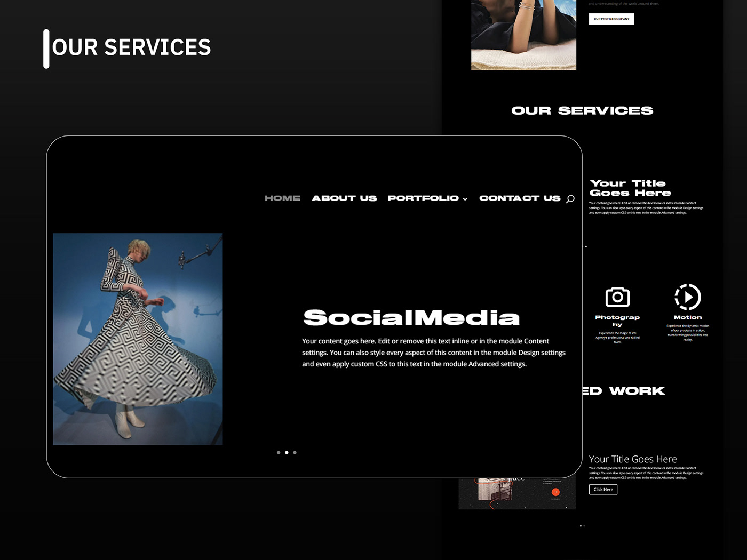
Task: Select the Photography service label
Action: click(x=617, y=321)
